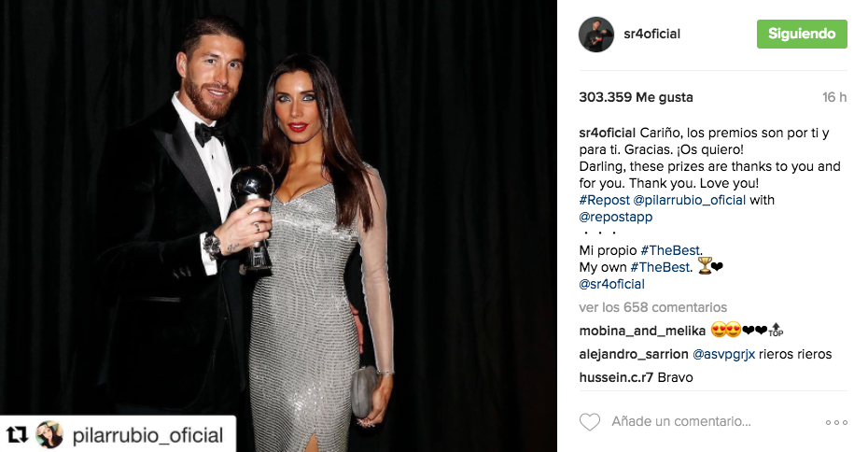Expand ver los 658 comentarios
Screen dimensions: 868x452
point(652,307)
